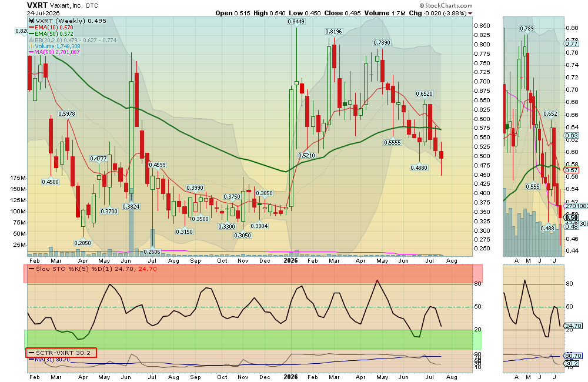Click the 0.3304 price label
This screenshot has height=382, width=588.
(x=259, y=226)
